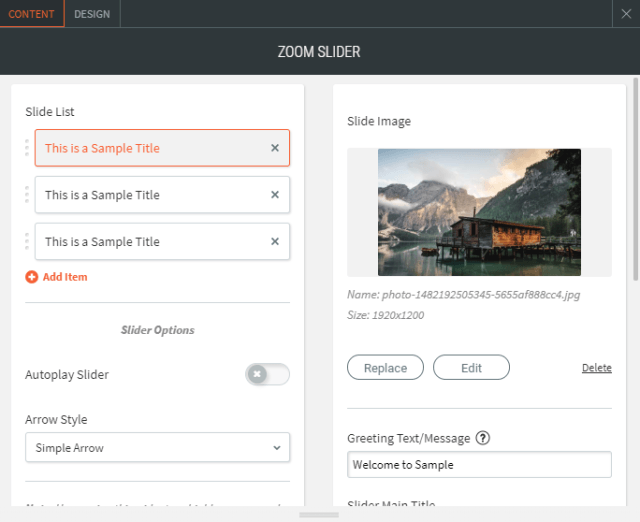The height and width of the screenshot is (522, 640).
Task: Click drag handle of first slide item
Action: point(27,148)
